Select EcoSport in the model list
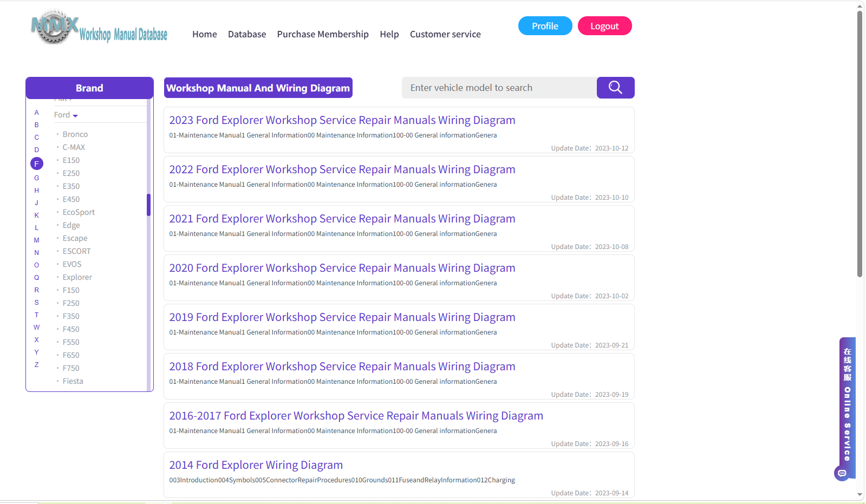Viewport: 866px width, 504px height. click(x=79, y=212)
